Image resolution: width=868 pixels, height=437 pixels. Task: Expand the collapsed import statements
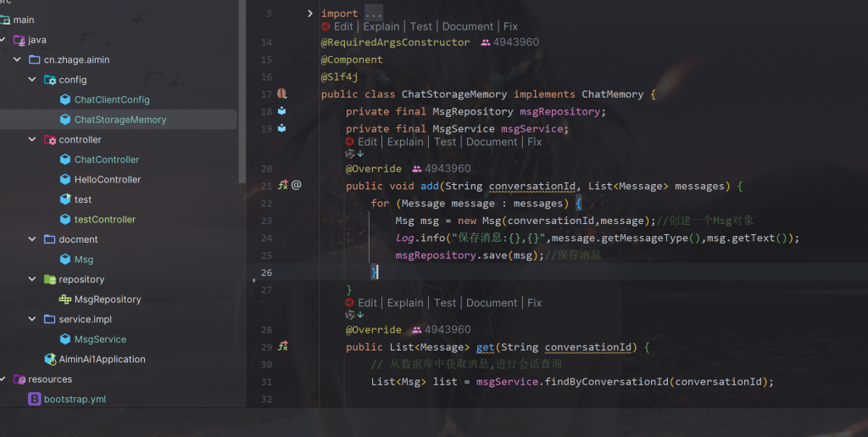click(x=310, y=14)
